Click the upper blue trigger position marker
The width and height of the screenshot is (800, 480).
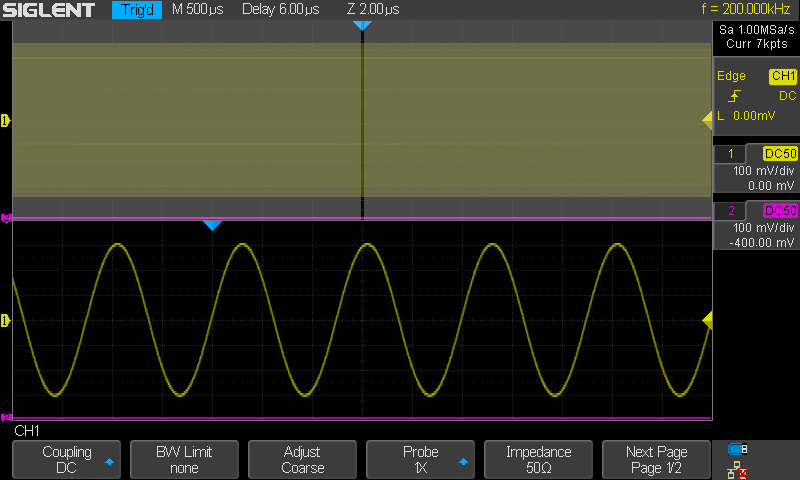pos(362,26)
